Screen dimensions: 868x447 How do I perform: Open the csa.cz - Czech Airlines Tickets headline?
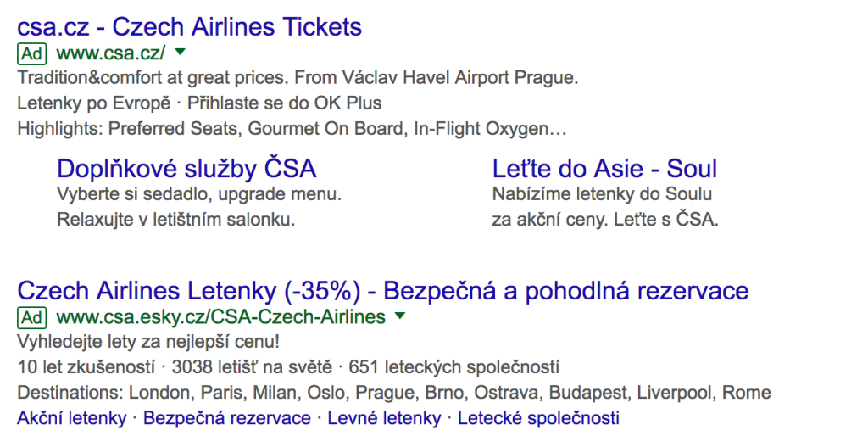coord(190,26)
